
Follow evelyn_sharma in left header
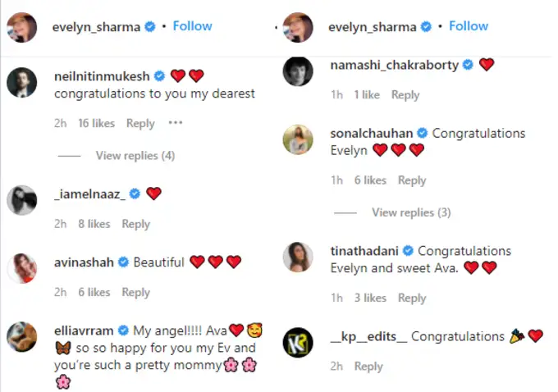coord(193,26)
